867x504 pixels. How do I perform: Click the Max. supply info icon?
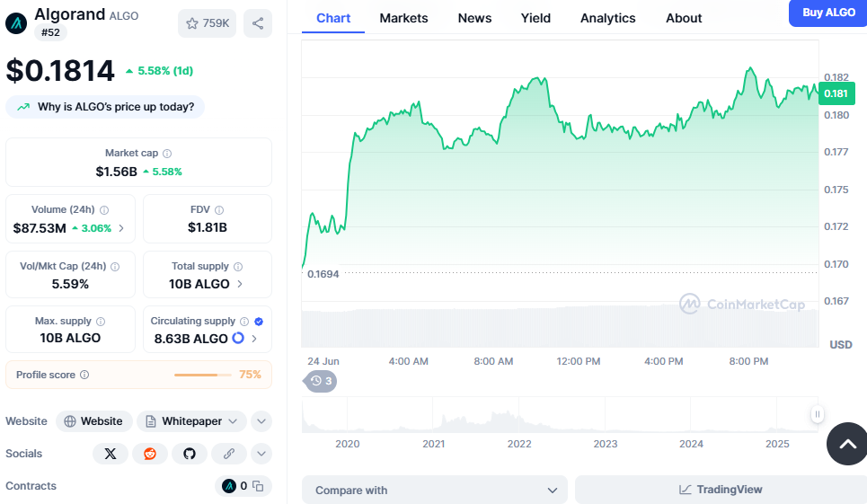pos(101,322)
